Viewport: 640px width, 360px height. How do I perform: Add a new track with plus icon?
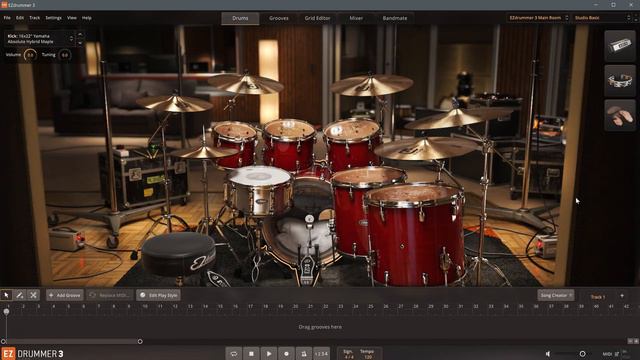coord(622,296)
